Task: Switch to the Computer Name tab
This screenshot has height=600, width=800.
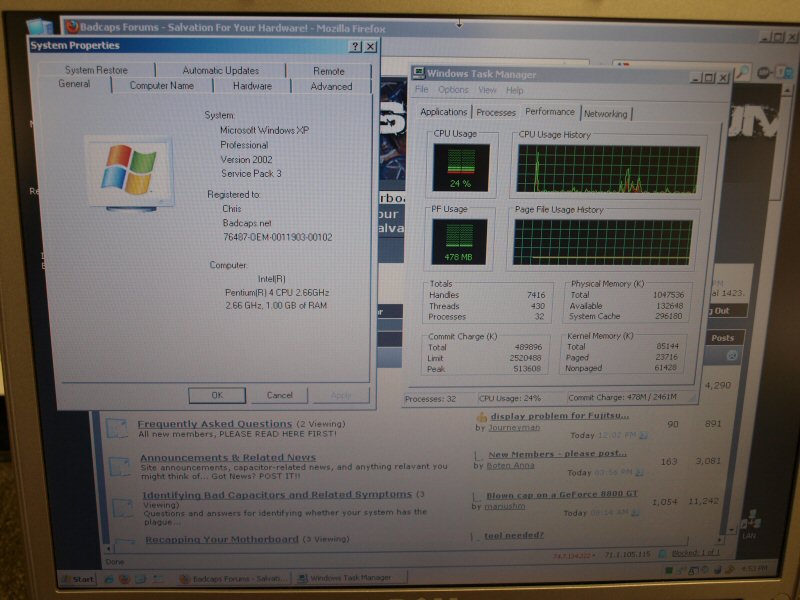Action: [x=162, y=86]
